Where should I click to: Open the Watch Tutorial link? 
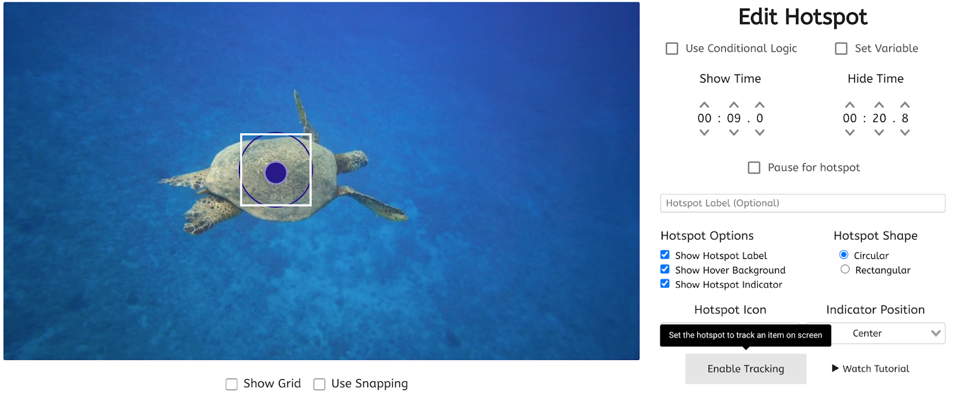(870, 369)
